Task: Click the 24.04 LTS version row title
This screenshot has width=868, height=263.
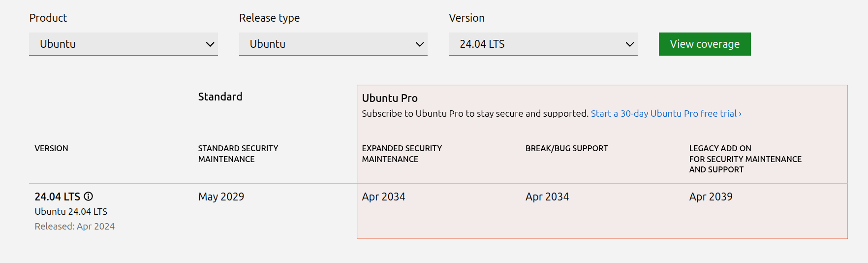Action: click(x=57, y=197)
